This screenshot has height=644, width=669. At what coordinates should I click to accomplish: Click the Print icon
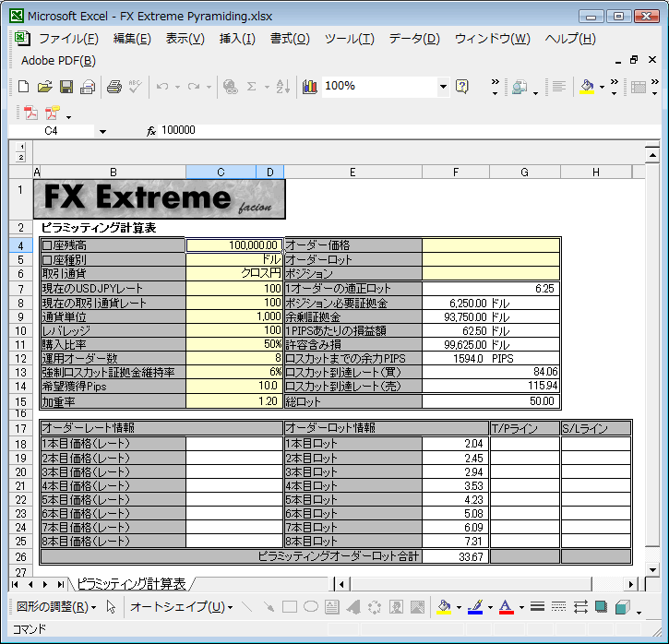113,87
